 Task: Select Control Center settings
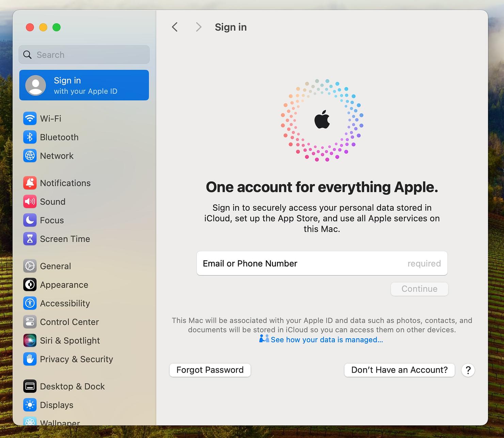coord(69,322)
